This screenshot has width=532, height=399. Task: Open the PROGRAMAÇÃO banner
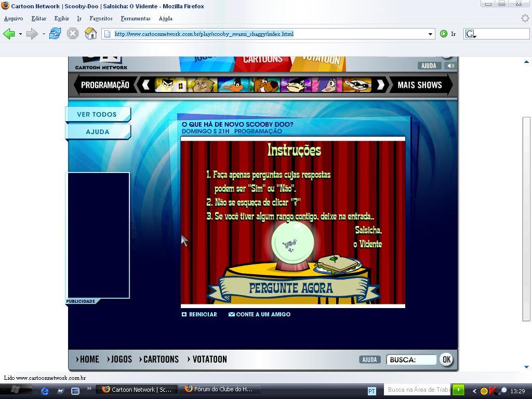[x=105, y=85]
